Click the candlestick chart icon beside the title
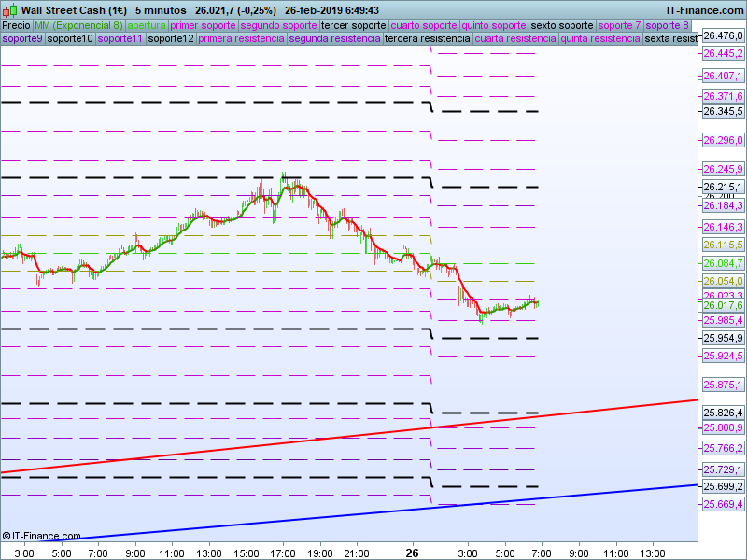Viewport: 747px width, 560px height. pyautogui.click(x=10, y=10)
